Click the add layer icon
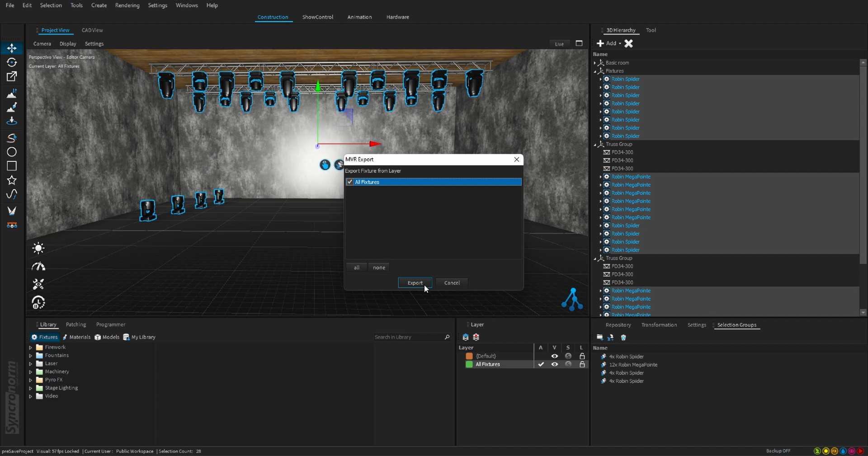 [x=466, y=337]
